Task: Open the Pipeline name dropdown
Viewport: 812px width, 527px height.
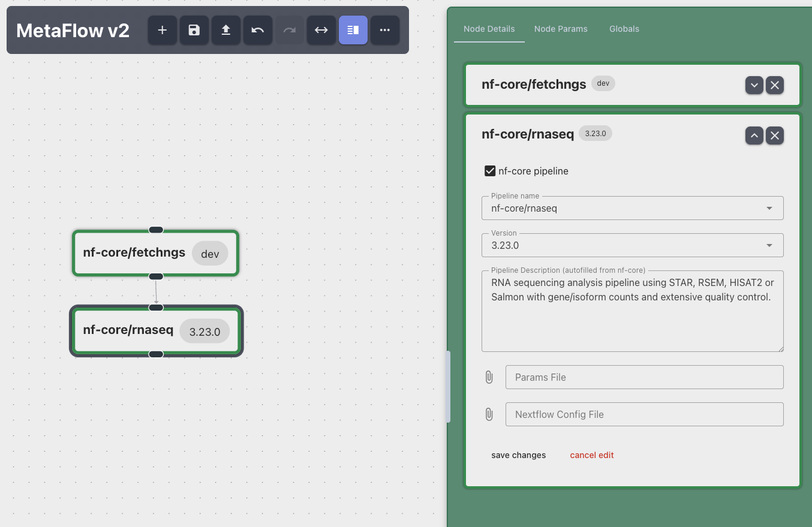Action: pos(633,208)
